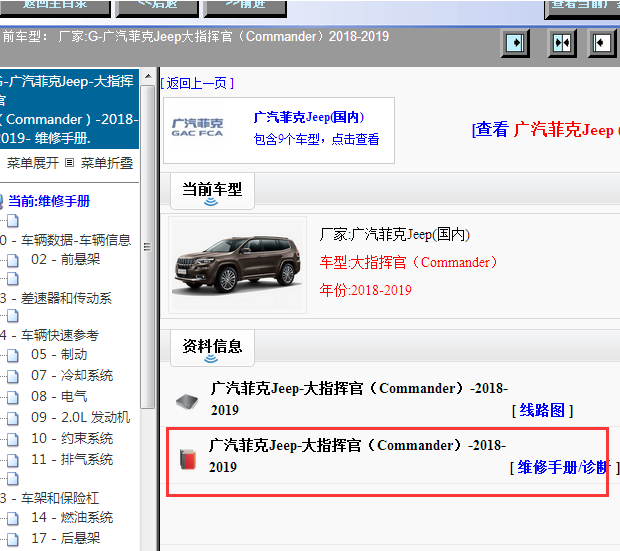620x551 pixels.
Task: Click the 年份:2018-2019 text
Action: coord(366,290)
